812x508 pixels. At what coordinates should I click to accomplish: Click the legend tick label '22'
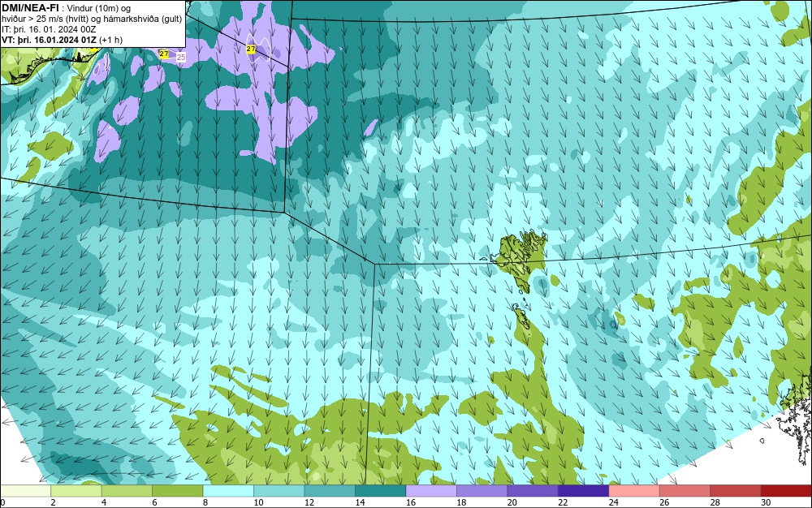(x=563, y=502)
